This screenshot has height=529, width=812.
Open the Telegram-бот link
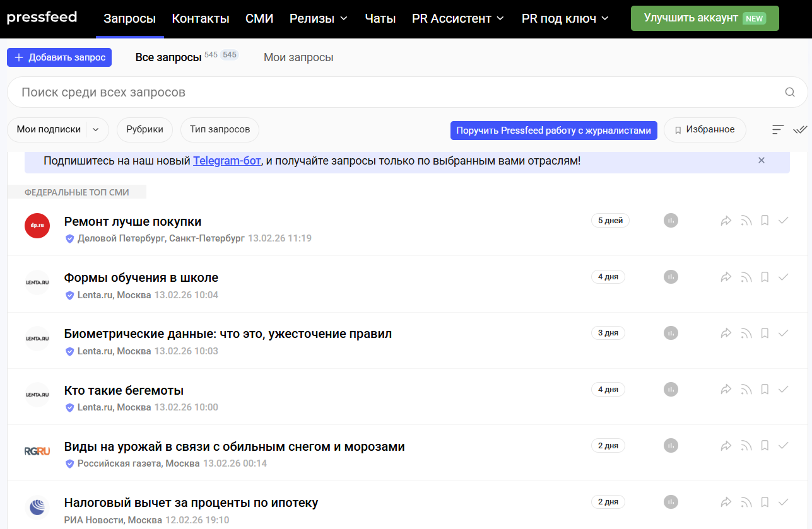(227, 161)
